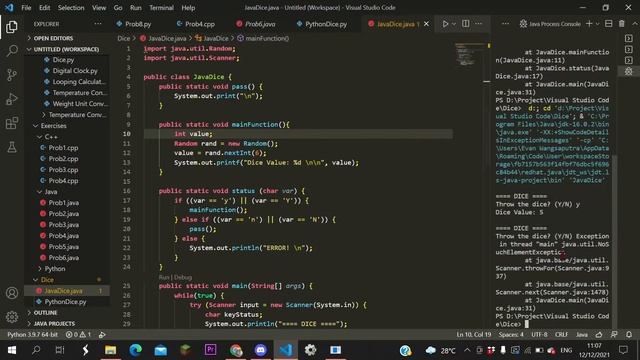Click Run CodeLens above main method
The image size is (640, 360).
click(163, 277)
